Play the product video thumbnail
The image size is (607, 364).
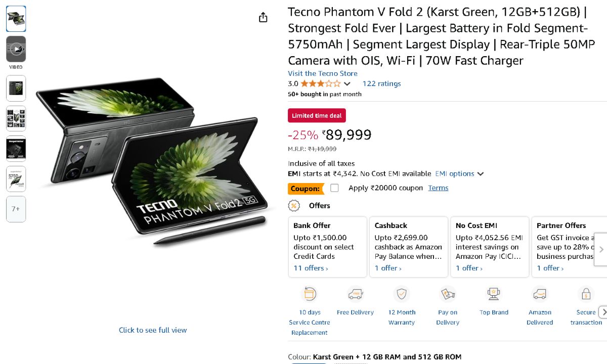(16, 49)
